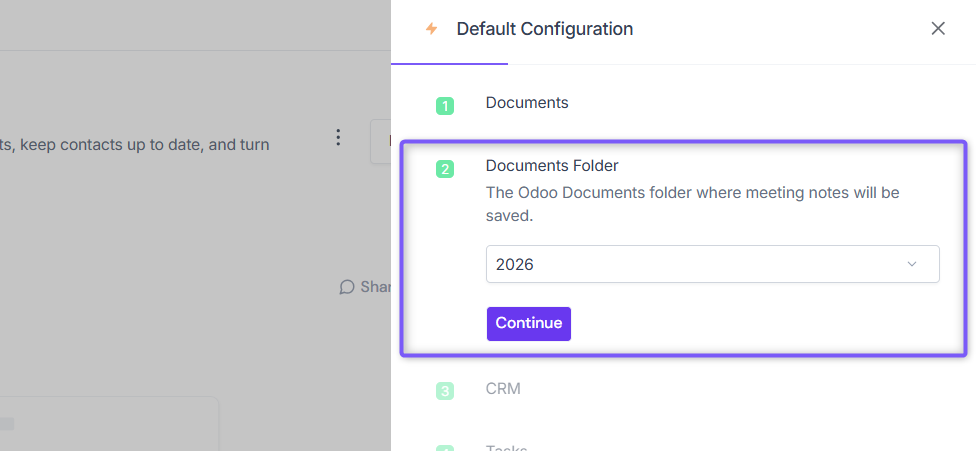Click the Continue button
This screenshot has width=976, height=451.
tap(528, 323)
